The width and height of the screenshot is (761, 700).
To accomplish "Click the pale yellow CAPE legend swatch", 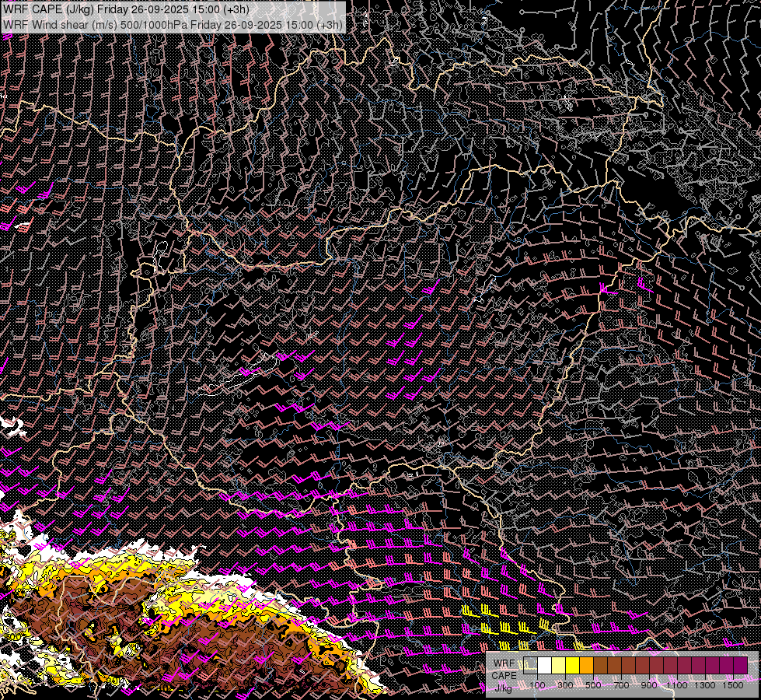I will point(559,665).
